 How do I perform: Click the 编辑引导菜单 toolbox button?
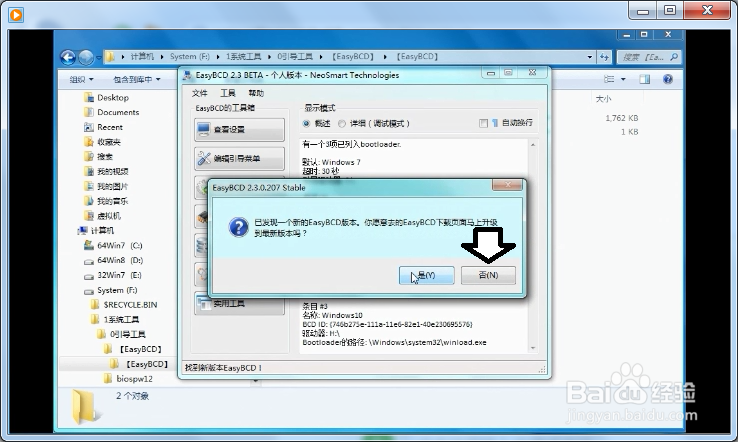click(240, 159)
